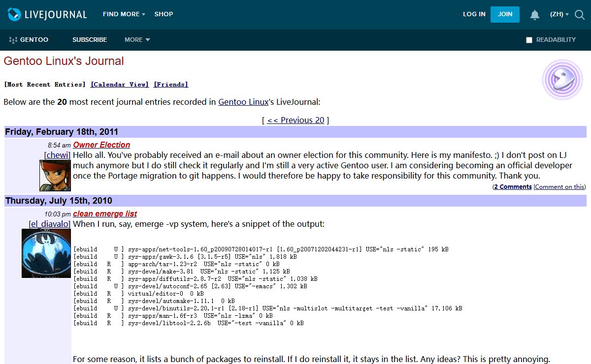The width and height of the screenshot is (591, 364).
Task: Click the 8:54 am timestamp
Action: click(x=59, y=145)
